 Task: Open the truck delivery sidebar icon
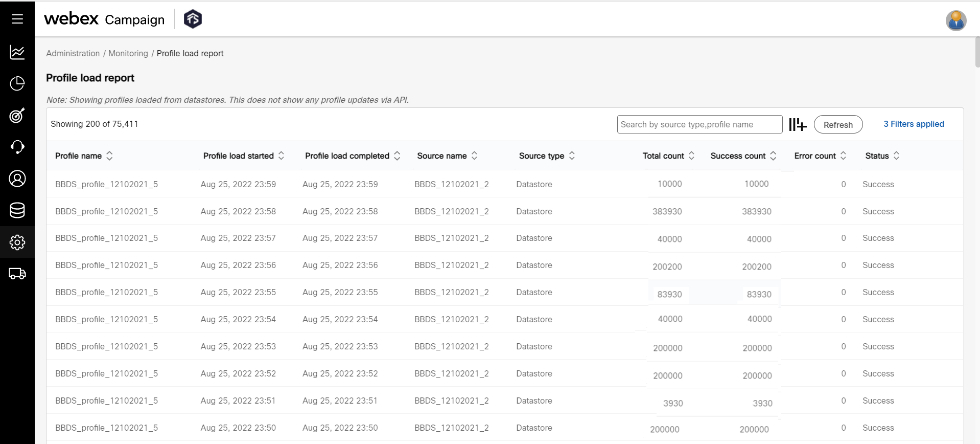pos(17,274)
